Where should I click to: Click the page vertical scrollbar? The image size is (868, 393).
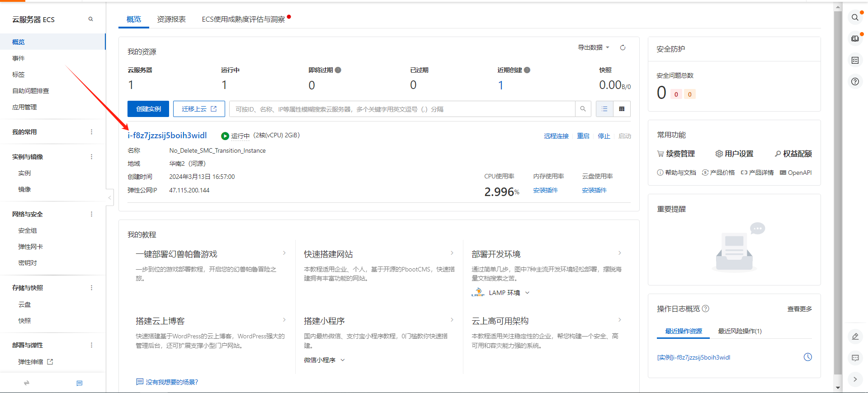(838, 192)
